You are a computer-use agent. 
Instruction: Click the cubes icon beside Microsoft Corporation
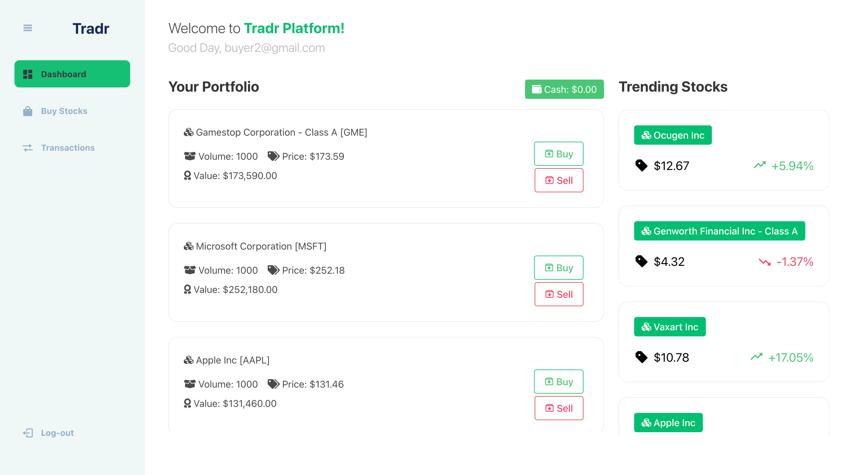click(188, 246)
